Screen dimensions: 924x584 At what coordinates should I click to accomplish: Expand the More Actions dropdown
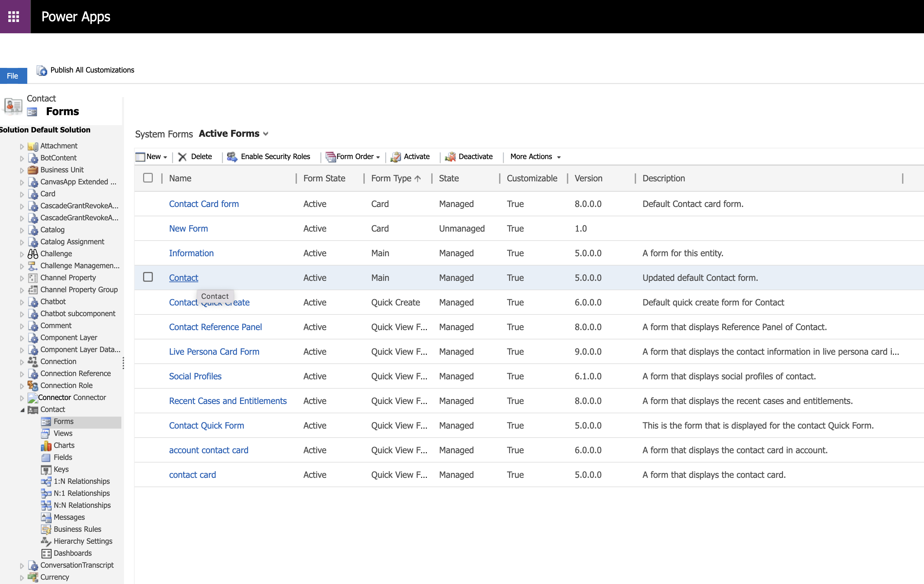[x=535, y=157]
